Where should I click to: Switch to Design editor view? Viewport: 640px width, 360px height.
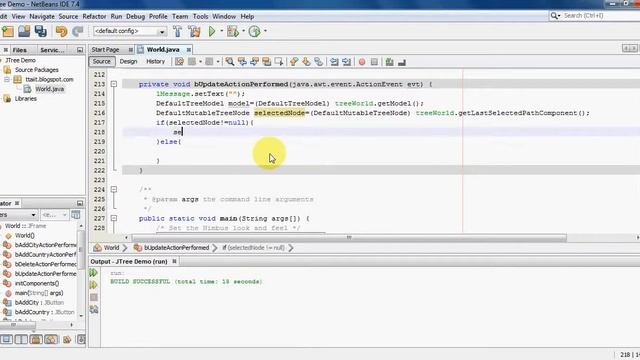(128, 62)
